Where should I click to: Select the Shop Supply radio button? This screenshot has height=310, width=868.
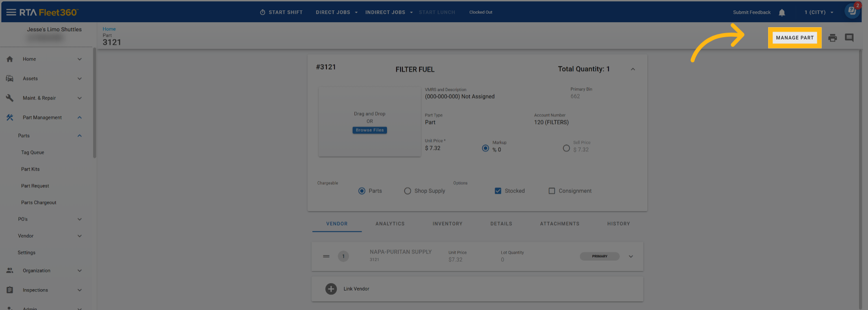(x=407, y=191)
